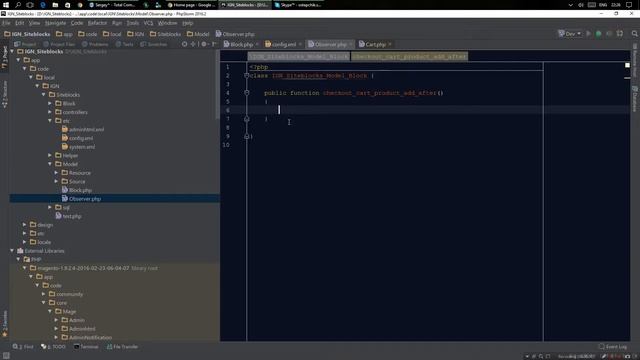Close the Block.php editor tab
Screen dimensions: 640x360
[x=257, y=44]
